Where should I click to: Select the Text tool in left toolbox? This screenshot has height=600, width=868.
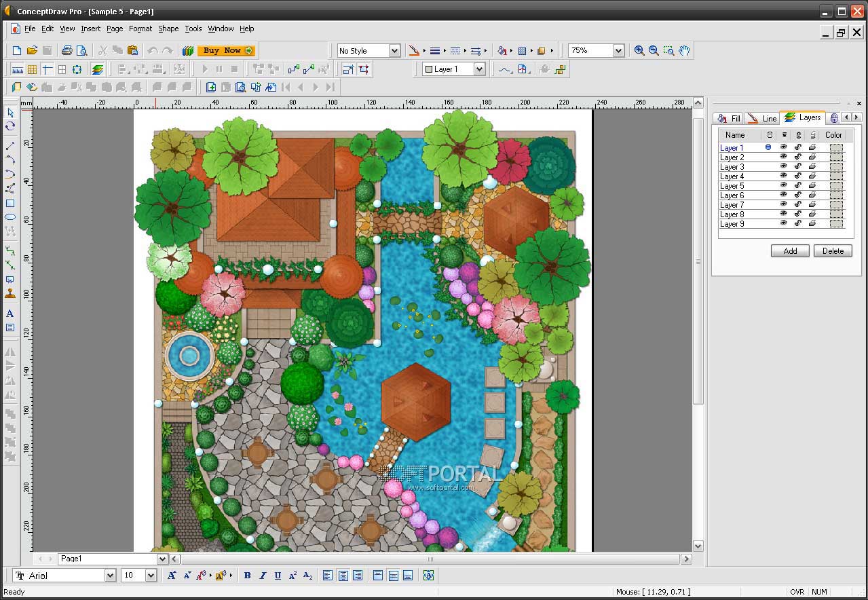point(10,314)
